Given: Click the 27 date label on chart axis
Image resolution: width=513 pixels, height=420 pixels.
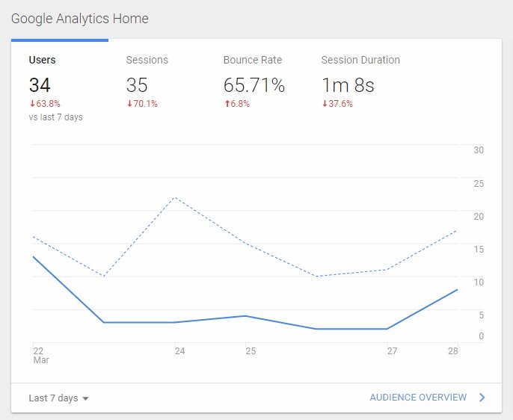Looking at the screenshot, I should tap(392, 351).
